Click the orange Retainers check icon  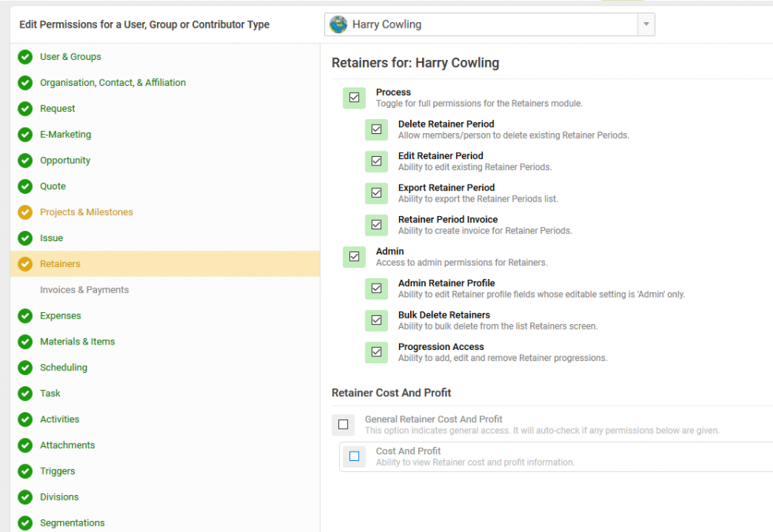click(x=25, y=264)
